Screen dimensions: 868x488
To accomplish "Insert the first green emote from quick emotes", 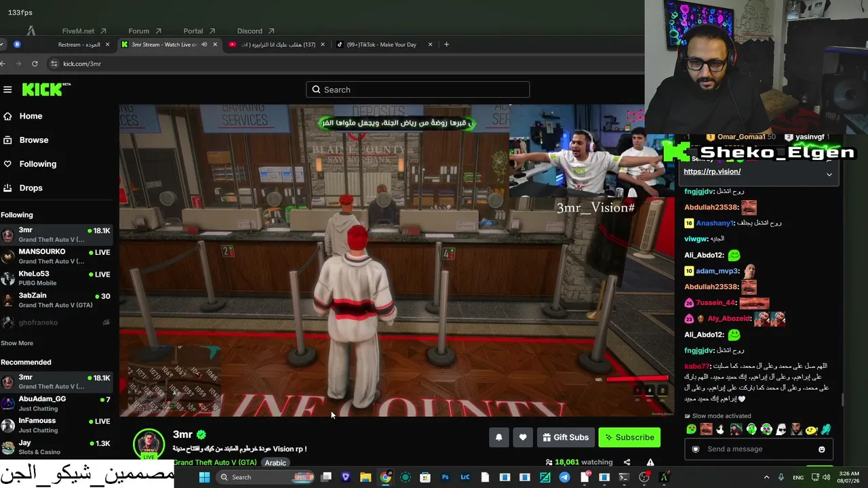I will (x=691, y=429).
